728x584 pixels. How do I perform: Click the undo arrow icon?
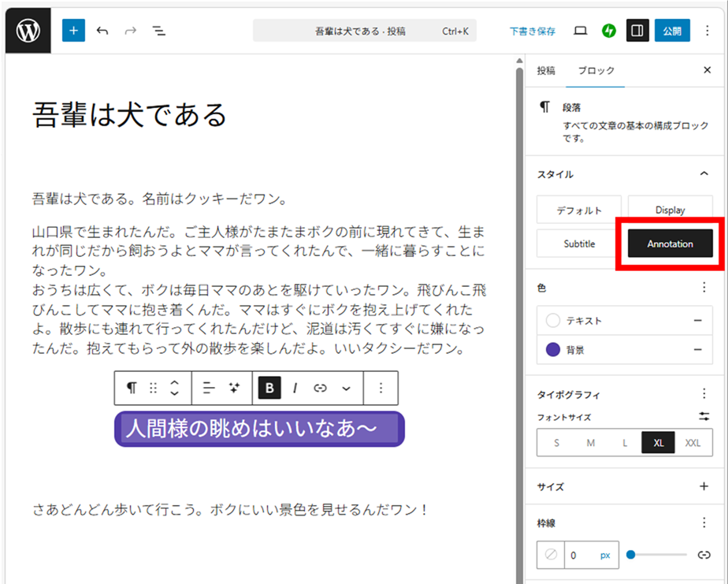(x=102, y=31)
